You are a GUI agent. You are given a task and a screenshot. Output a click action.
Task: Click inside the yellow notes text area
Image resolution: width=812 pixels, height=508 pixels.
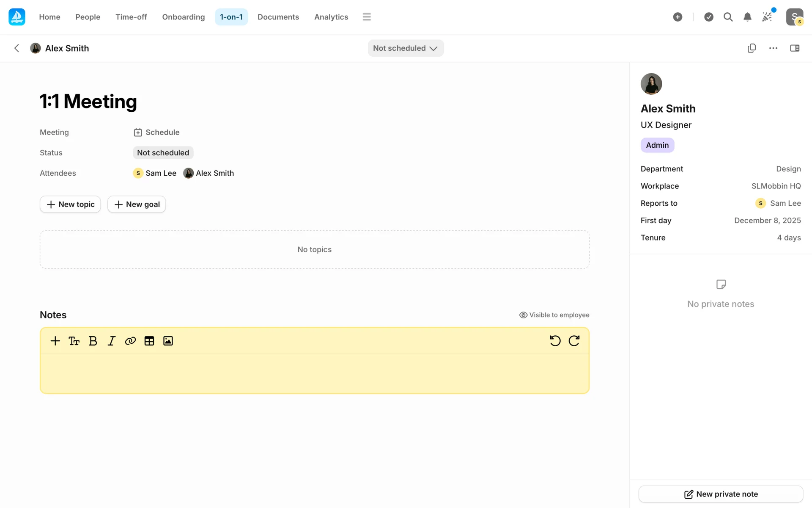pos(314,373)
